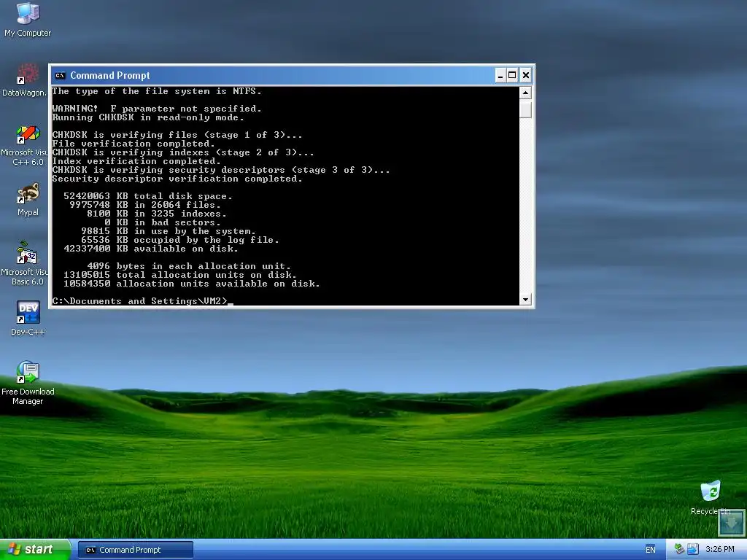
Task: Minimize the Command Prompt window
Action: (500, 75)
